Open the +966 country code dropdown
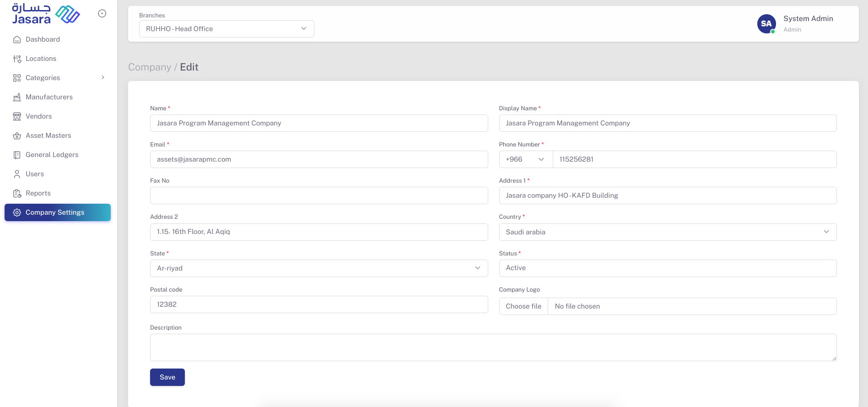Viewport: 868px width, 407px height. (525, 159)
